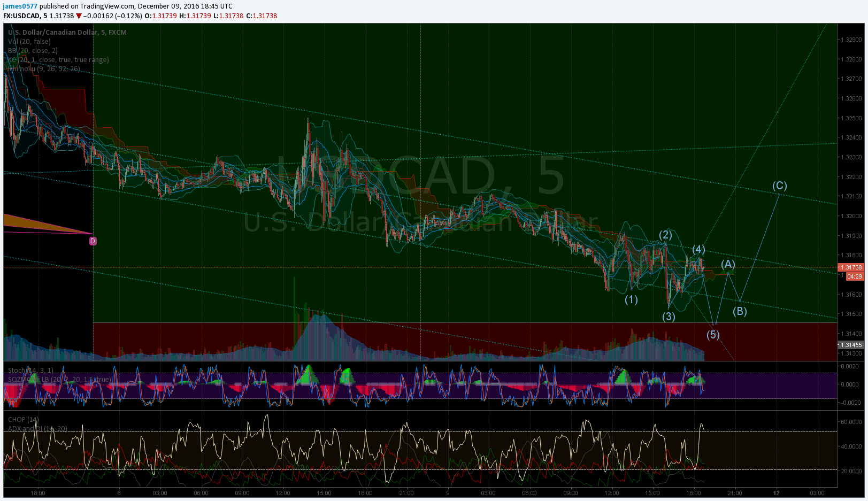The width and height of the screenshot is (868, 501).
Task: Click the day 9 time axis label
Action: pyautogui.click(x=448, y=493)
